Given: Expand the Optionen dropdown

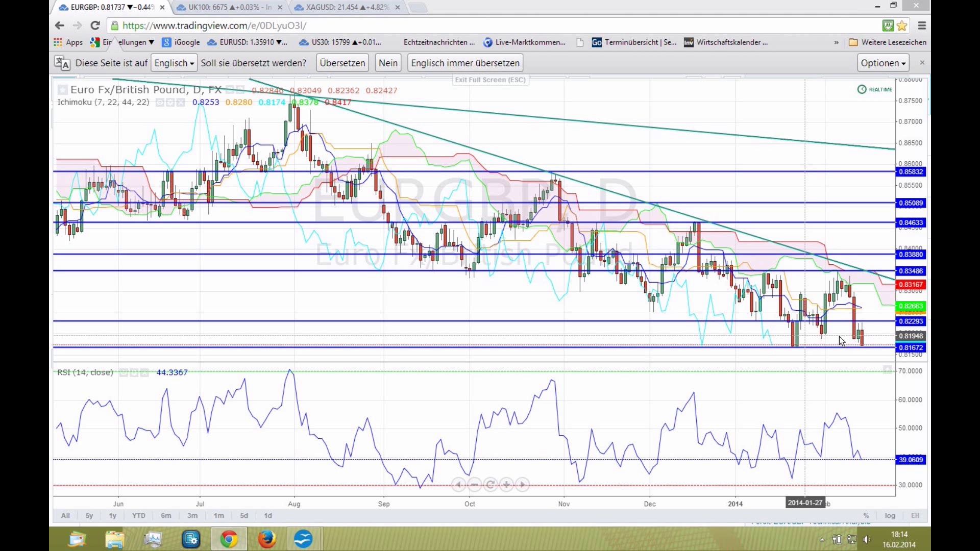Looking at the screenshot, I should pyautogui.click(x=883, y=63).
